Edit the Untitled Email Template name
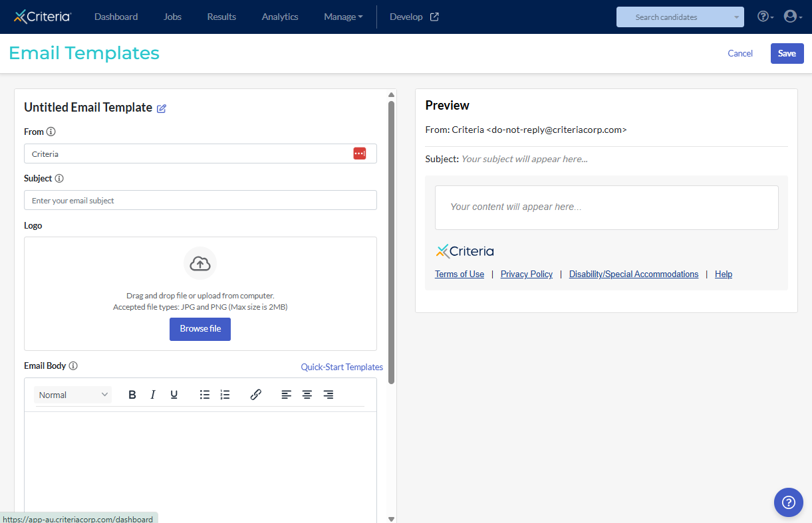812x523 pixels. [x=162, y=108]
